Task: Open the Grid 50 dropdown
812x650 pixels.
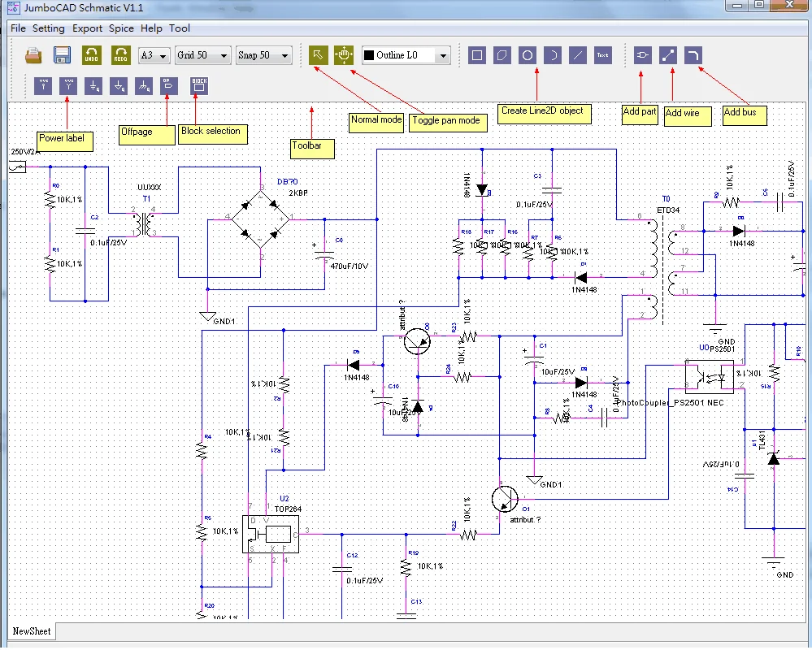Action: tap(202, 54)
